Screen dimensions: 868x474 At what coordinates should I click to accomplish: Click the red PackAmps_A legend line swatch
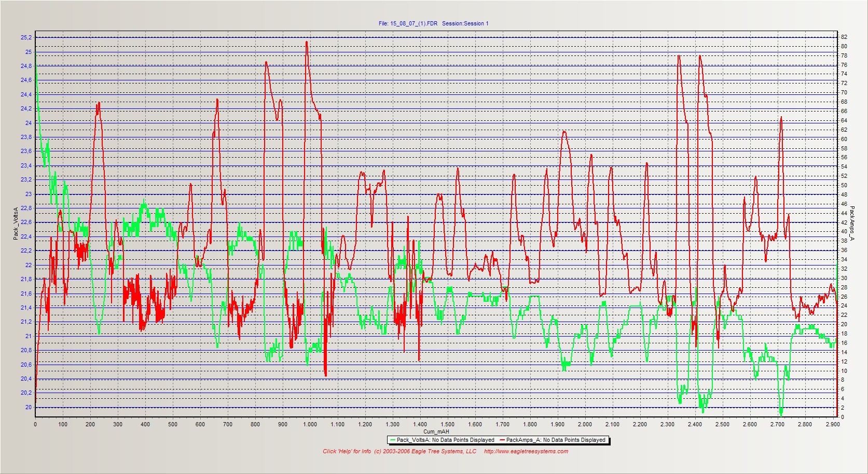pyautogui.click(x=502, y=440)
